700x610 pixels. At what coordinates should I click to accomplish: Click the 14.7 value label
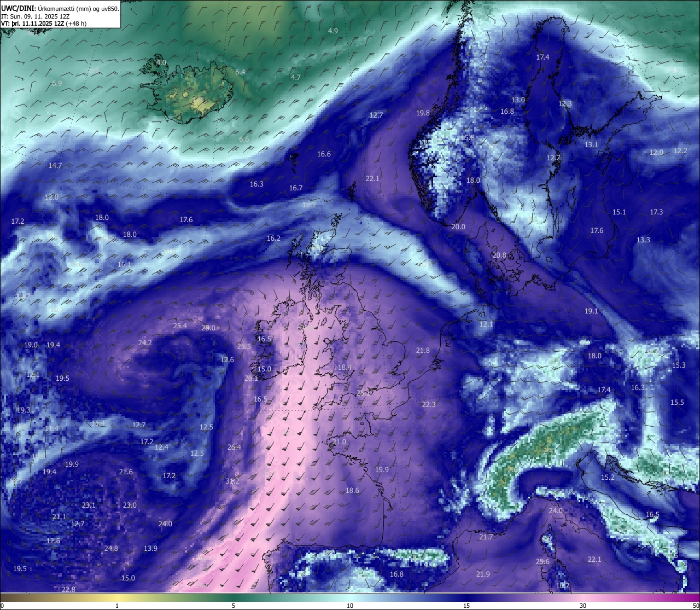55,165
